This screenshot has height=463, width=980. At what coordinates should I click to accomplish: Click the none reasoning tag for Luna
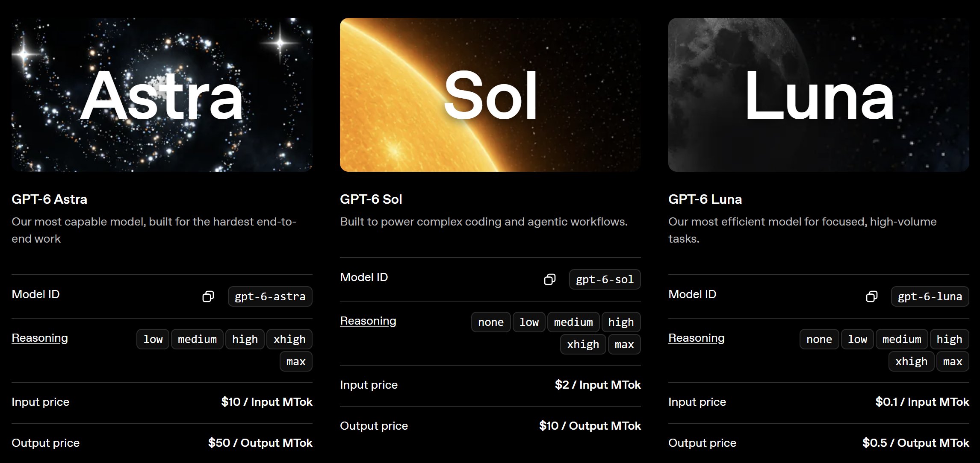(819, 339)
